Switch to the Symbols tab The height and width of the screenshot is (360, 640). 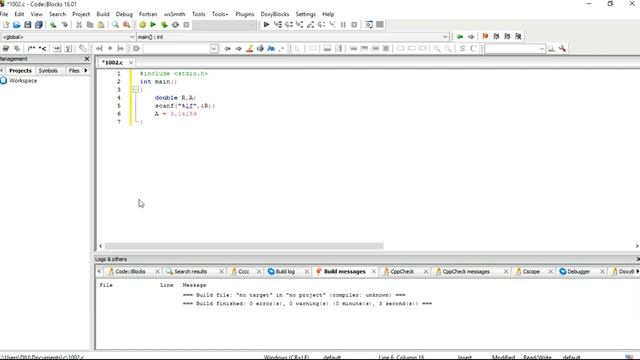click(48, 71)
